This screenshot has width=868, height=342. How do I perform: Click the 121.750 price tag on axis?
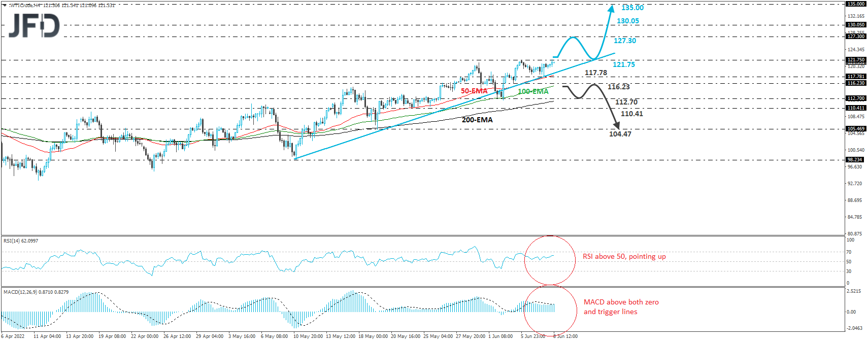tap(856, 60)
